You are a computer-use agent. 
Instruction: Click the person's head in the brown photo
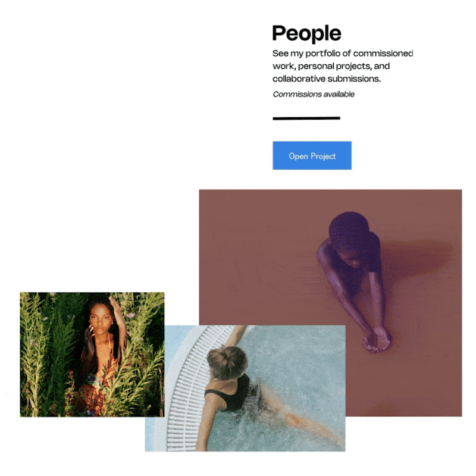click(x=349, y=230)
